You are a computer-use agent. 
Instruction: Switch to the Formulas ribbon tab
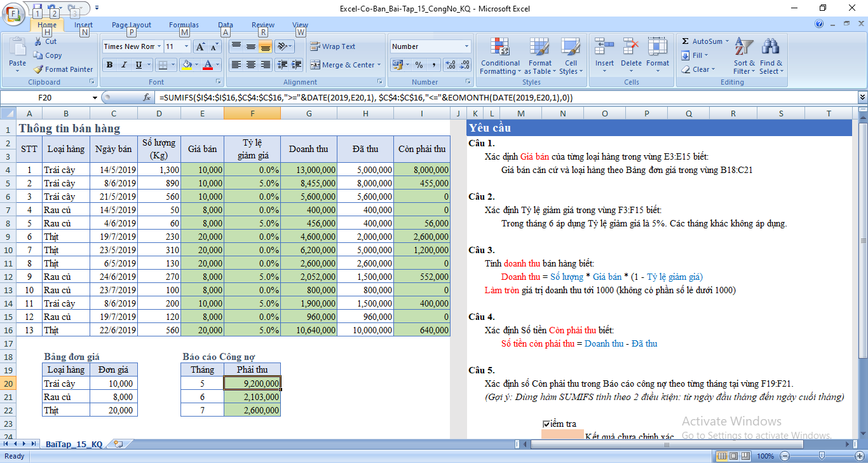point(184,25)
